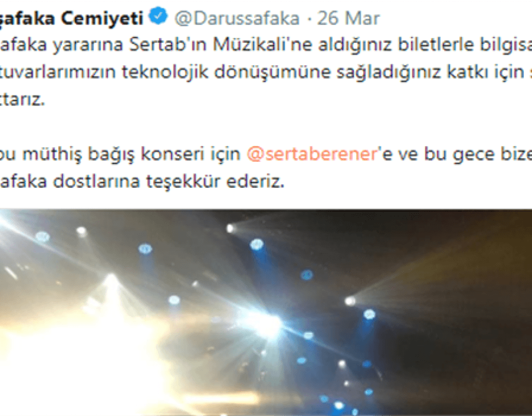This screenshot has height=416, width=532.
Task: Click the large blue spotlight near photo top
Action: tap(257, 244)
